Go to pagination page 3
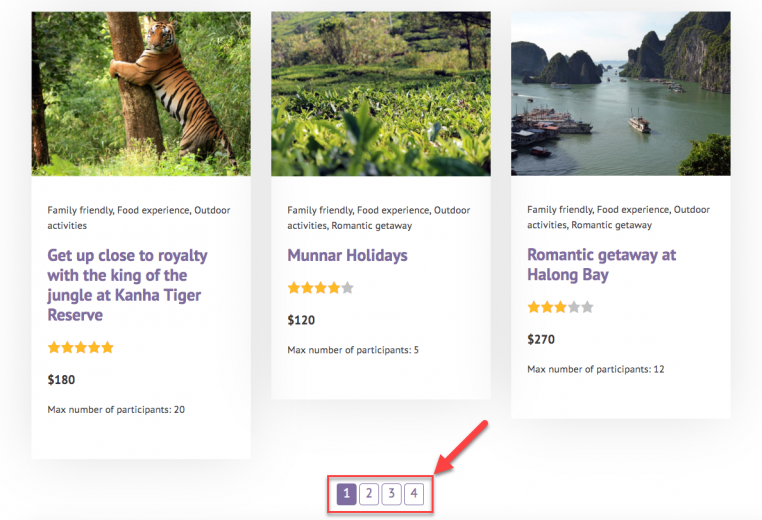The image size is (762, 520). [x=392, y=494]
